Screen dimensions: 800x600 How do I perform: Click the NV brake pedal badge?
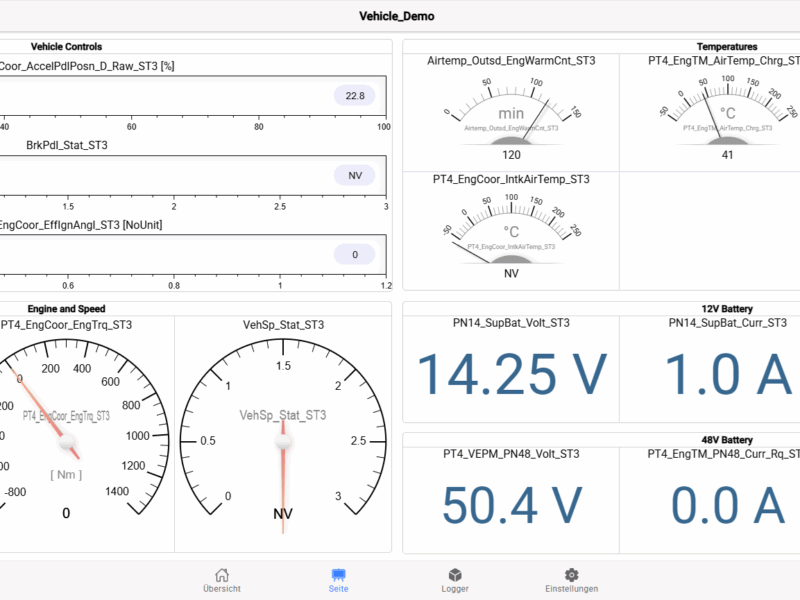tap(355, 175)
